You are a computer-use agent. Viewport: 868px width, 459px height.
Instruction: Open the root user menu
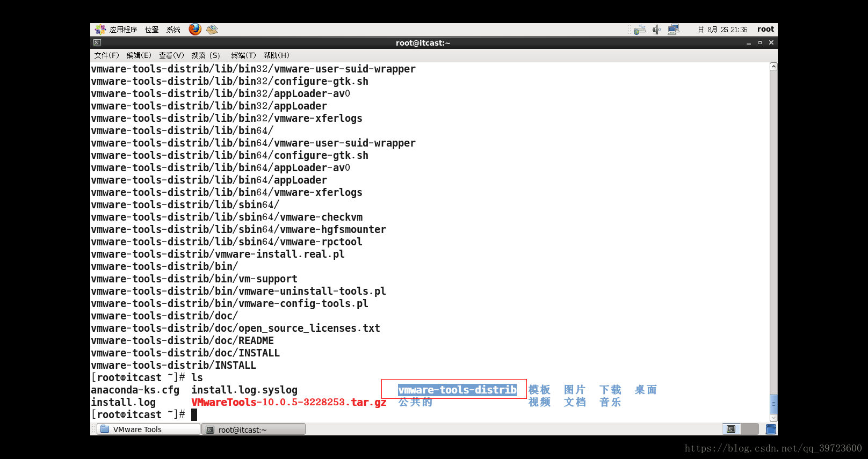pyautogui.click(x=765, y=30)
